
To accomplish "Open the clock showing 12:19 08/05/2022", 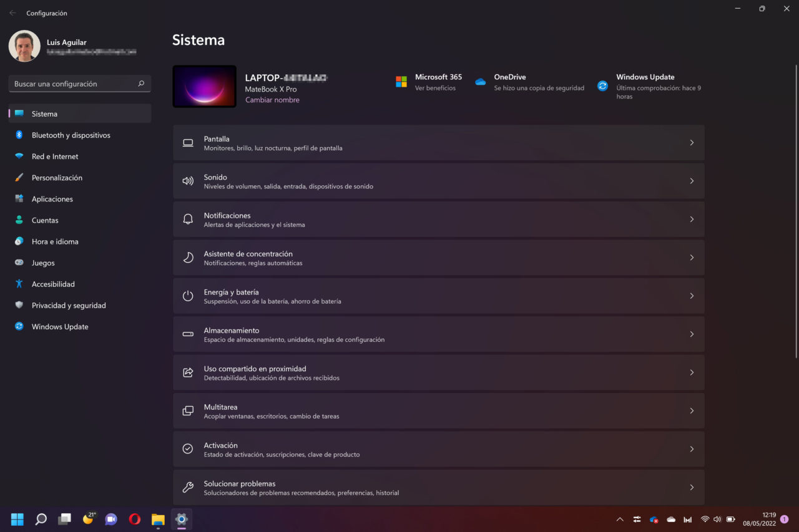I will 759,519.
